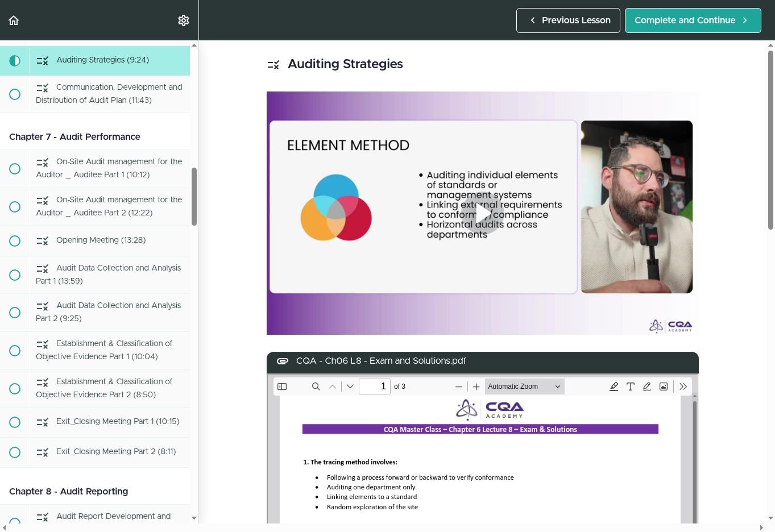775x532 pixels.
Task: Click Complete and Continue button
Action: [693, 20]
